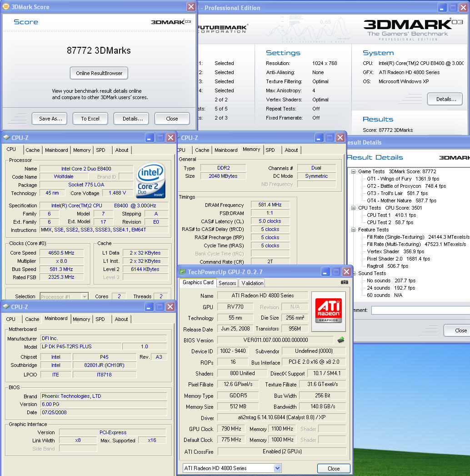Click the 87772 3DMarks score text
Image resolution: width=470 pixels, height=476 pixels.
point(99,50)
